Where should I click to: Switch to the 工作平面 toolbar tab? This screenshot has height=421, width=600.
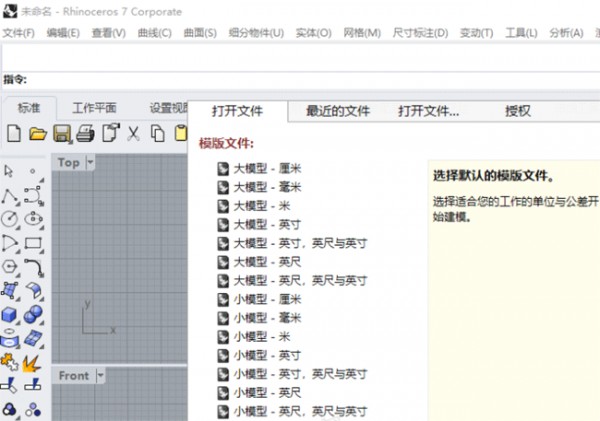[95, 108]
